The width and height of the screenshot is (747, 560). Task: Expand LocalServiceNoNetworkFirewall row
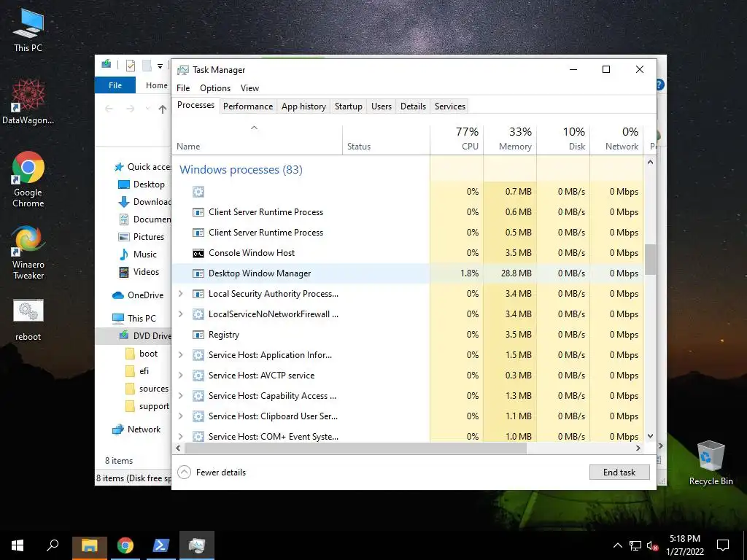point(181,314)
